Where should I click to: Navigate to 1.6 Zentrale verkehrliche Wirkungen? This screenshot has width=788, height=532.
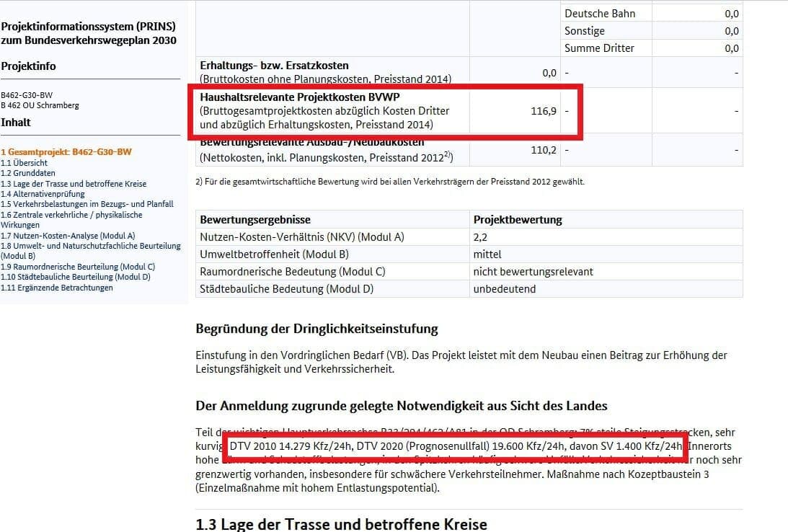pos(71,215)
